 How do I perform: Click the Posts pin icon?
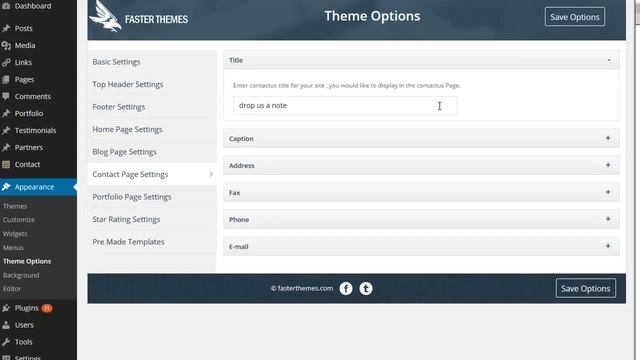point(6,29)
